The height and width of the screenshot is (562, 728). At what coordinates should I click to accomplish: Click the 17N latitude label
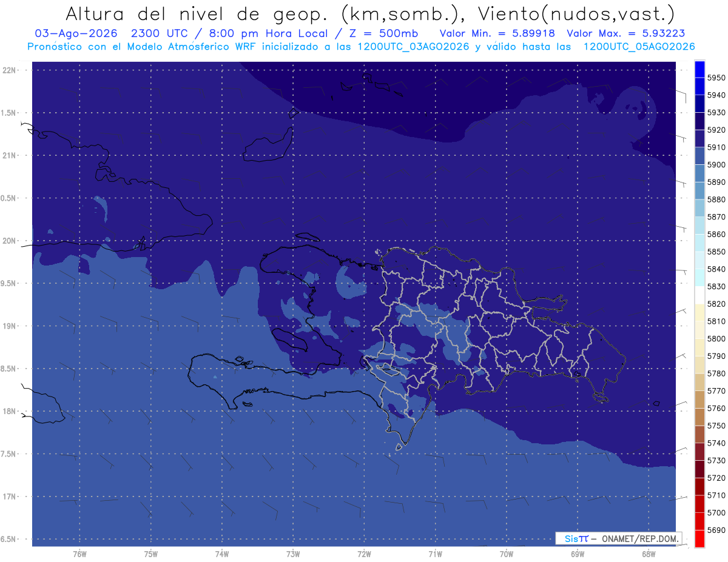coord(10,497)
